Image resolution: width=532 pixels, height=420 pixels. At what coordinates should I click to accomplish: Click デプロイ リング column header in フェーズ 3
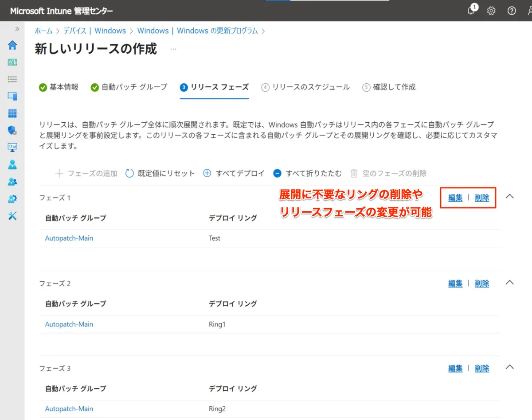[x=233, y=389]
